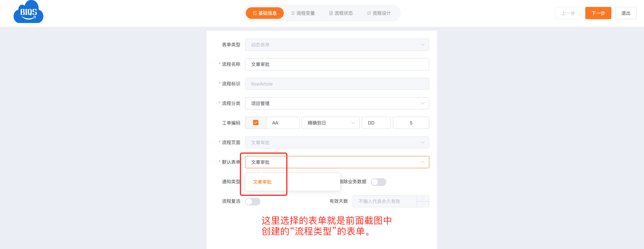Switch to the 流程变量 tab
Screen dimensions: 644x249
(303, 13)
